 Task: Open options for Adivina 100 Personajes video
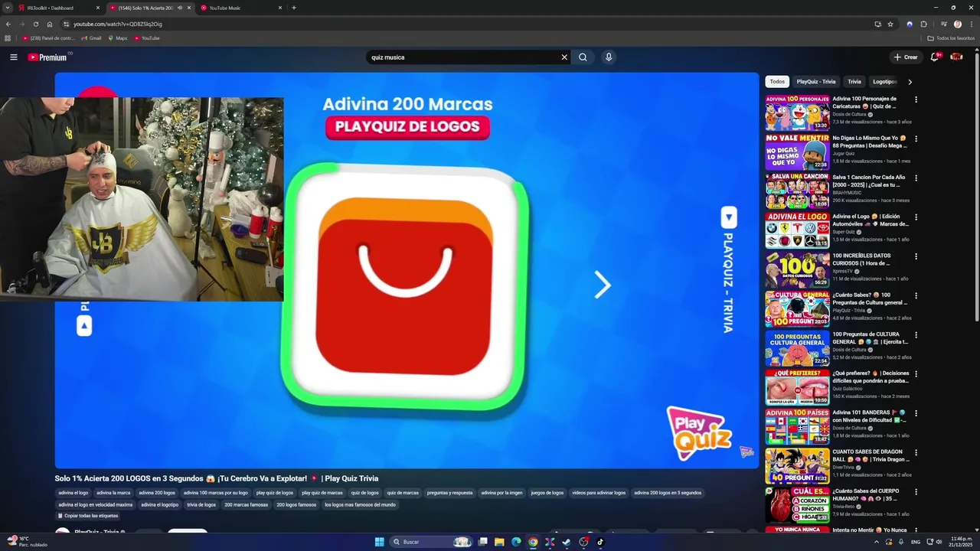[x=916, y=99]
